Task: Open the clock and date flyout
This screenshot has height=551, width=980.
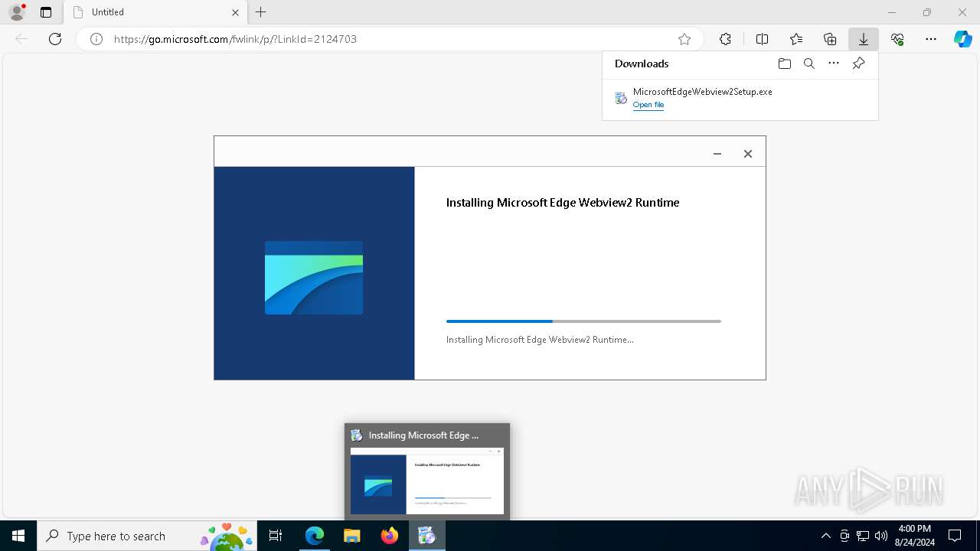Action: 914,536
